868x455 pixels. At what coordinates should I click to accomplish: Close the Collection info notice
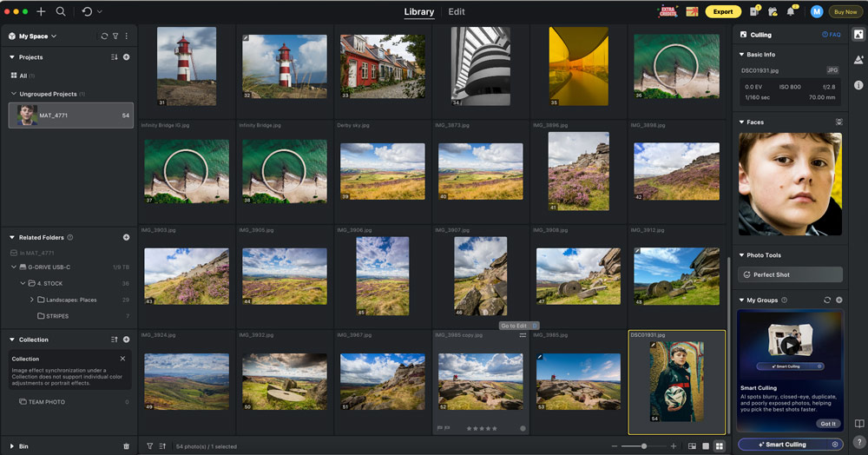pyautogui.click(x=123, y=359)
